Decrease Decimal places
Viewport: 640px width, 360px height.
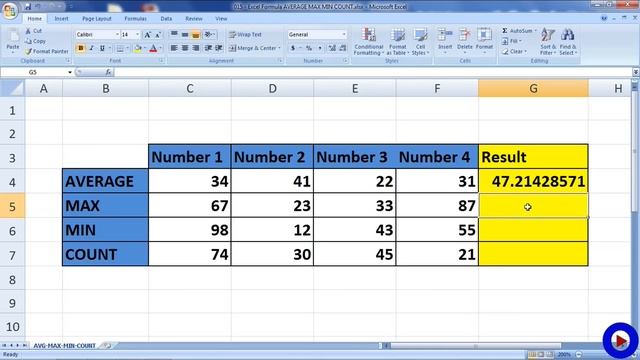(343, 48)
